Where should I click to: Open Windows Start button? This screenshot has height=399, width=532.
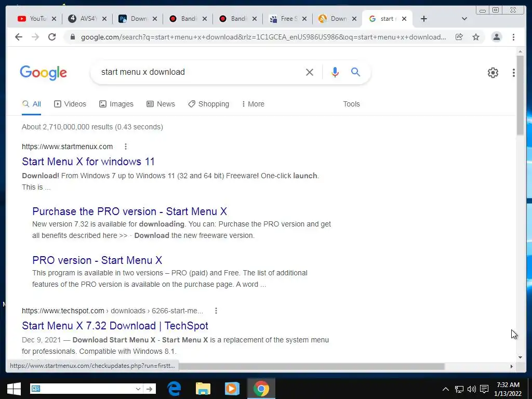14,389
